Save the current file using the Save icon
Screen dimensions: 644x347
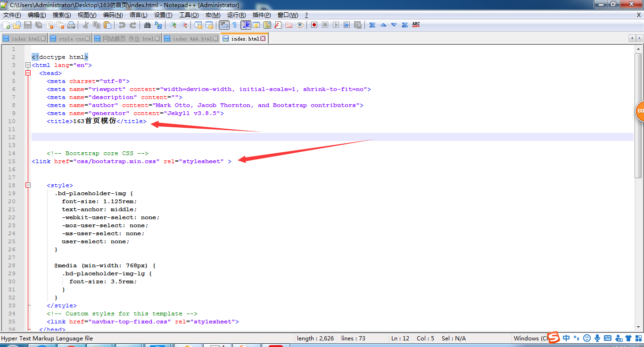tap(28, 25)
